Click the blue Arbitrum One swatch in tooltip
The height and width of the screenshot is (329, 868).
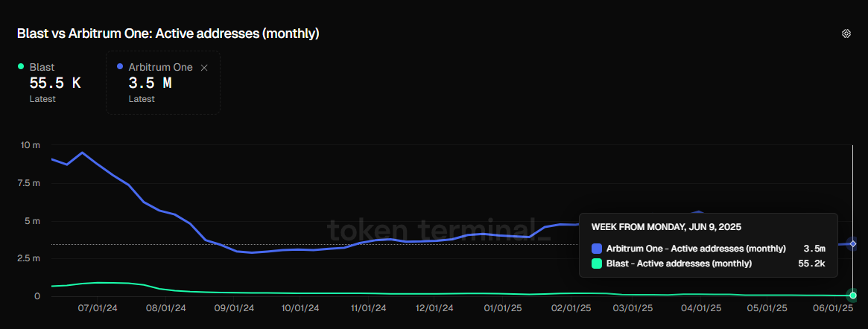596,248
